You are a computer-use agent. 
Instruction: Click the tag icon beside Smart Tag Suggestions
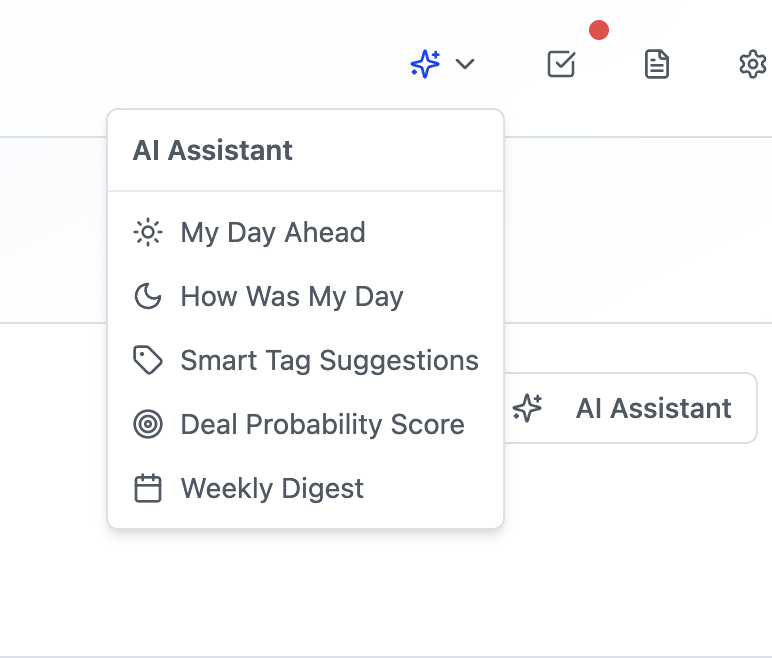(x=148, y=361)
